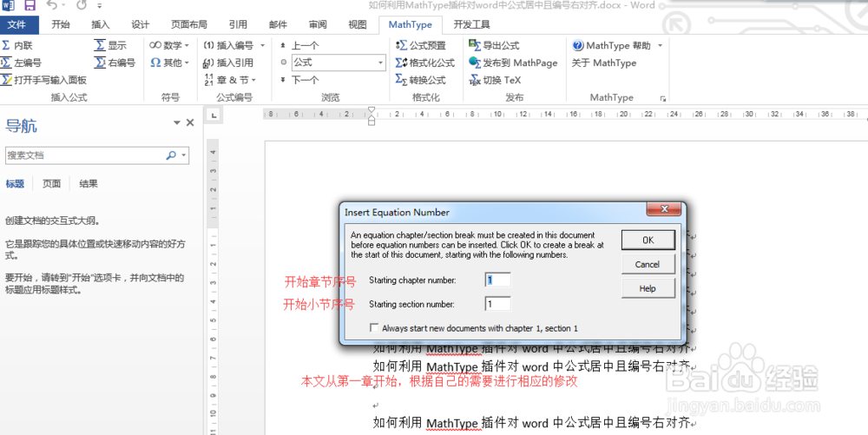Click 发布到 MathPage

513,63
